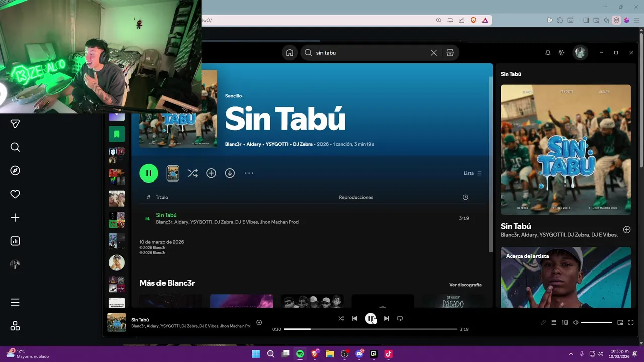Open artist Blanc3r link in the header
This screenshot has width=644, height=362.
click(233, 144)
